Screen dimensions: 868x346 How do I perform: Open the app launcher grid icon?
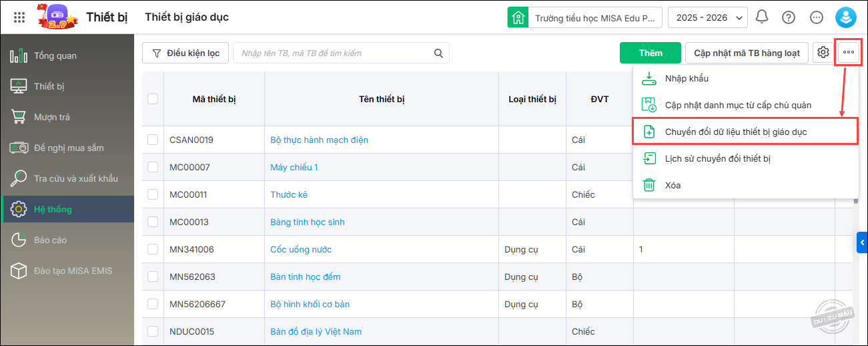[x=19, y=17]
